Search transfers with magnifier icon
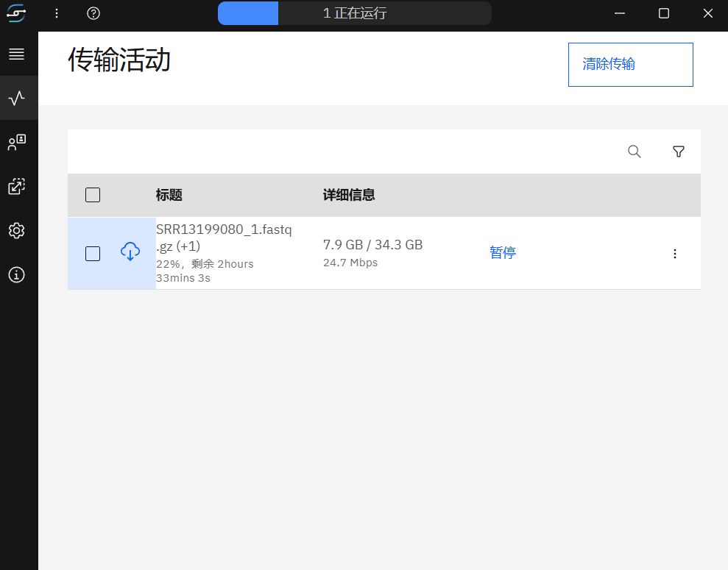 pos(635,152)
